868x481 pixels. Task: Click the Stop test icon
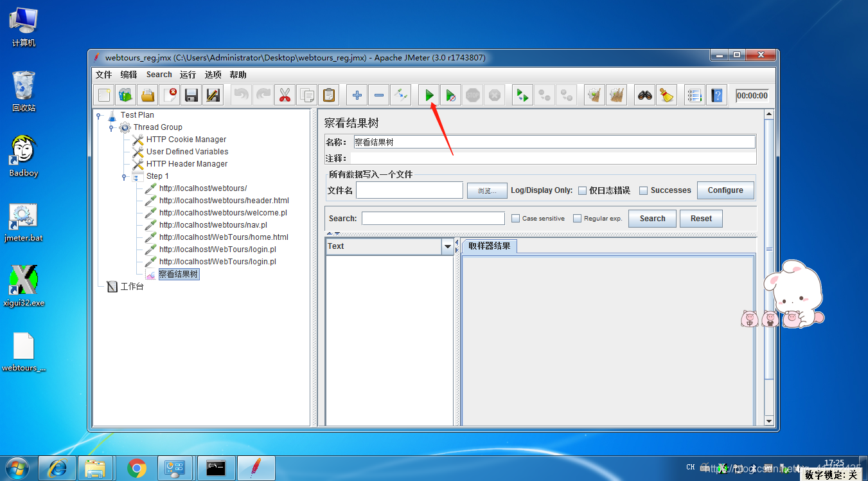coord(473,96)
